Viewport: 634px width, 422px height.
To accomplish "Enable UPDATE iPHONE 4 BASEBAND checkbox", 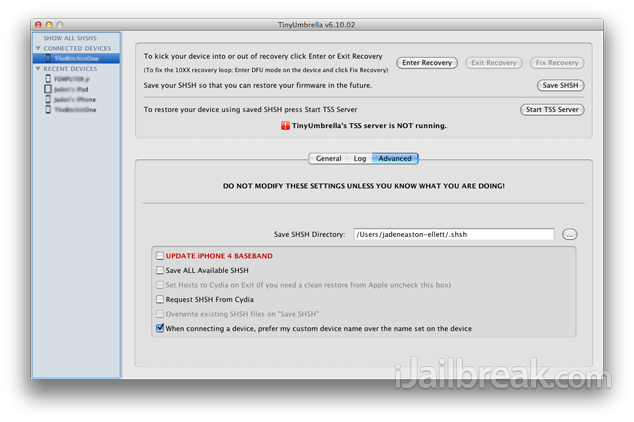I will [x=160, y=256].
